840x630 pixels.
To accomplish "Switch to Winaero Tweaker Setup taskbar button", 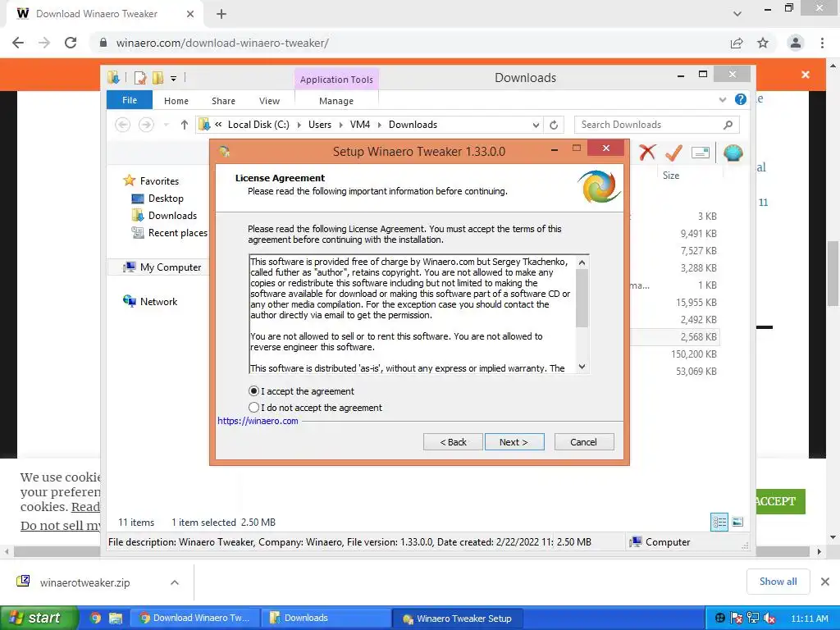I will click(x=456, y=619).
